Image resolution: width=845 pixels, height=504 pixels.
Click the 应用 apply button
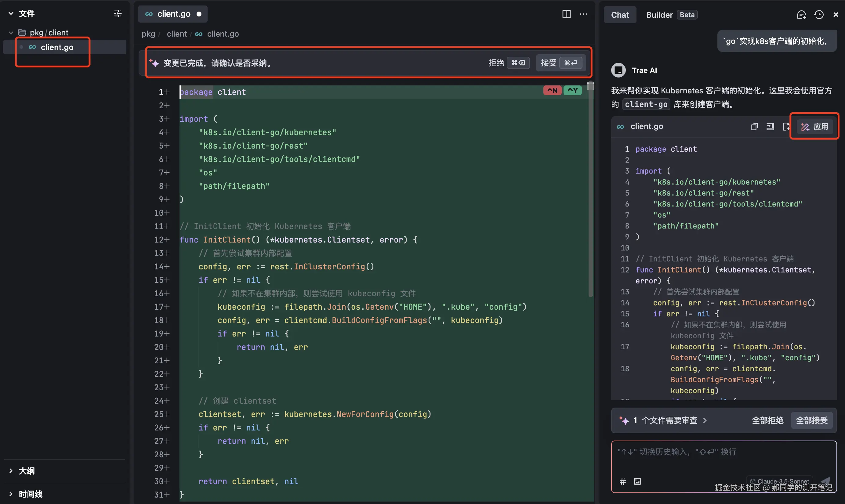coord(814,127)
